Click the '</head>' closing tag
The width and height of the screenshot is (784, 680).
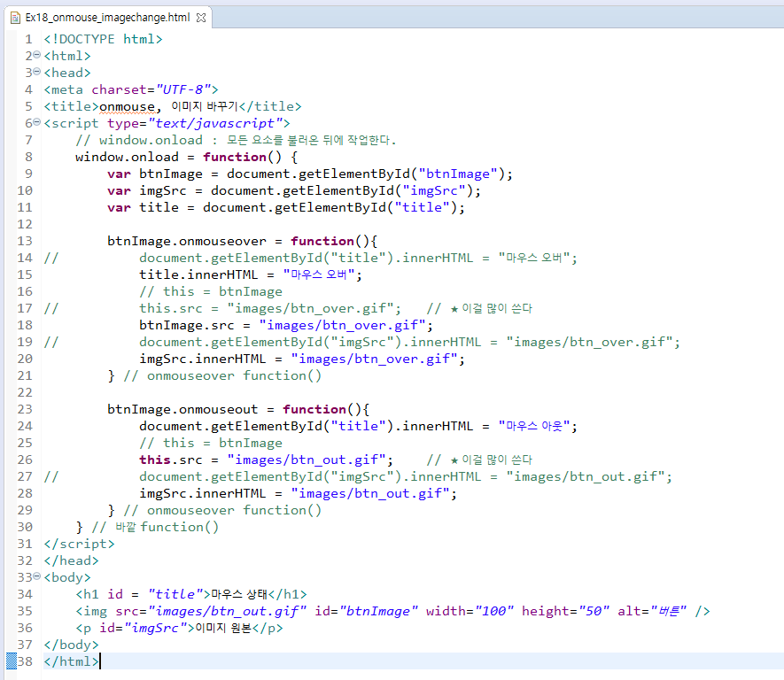[71, 560]
